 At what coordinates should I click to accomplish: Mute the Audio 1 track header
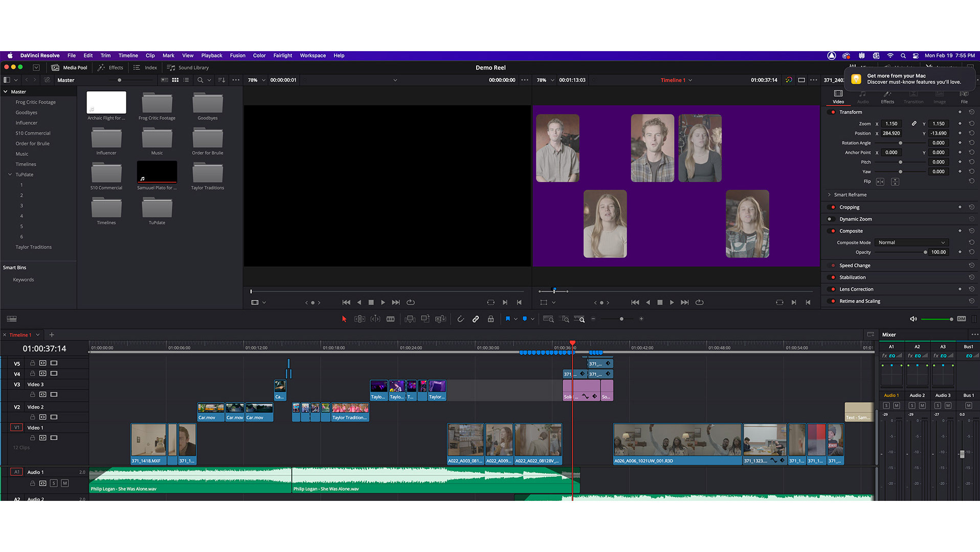point(65,483)
